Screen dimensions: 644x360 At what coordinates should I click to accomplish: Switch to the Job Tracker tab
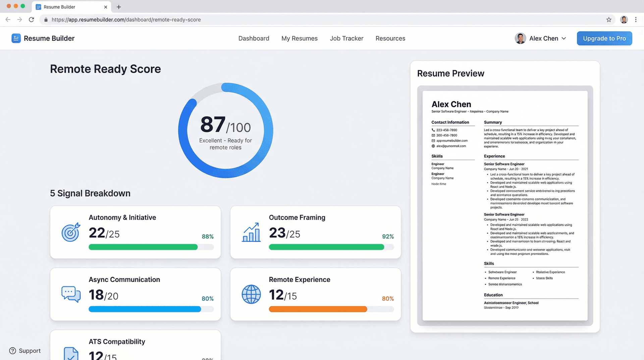(346, 38)
